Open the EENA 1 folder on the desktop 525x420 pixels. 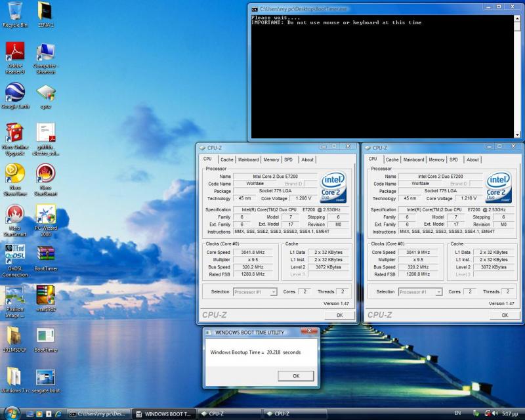45,14
